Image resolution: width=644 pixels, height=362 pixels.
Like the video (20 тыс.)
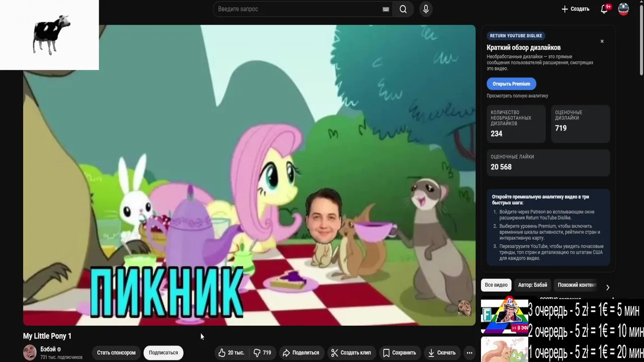231,353
